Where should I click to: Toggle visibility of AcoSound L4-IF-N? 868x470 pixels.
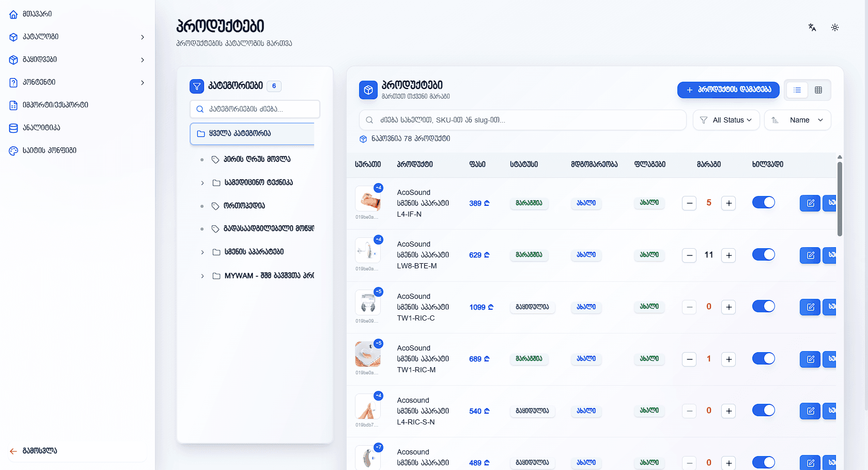pyautogui.click(x=763, y=203)
